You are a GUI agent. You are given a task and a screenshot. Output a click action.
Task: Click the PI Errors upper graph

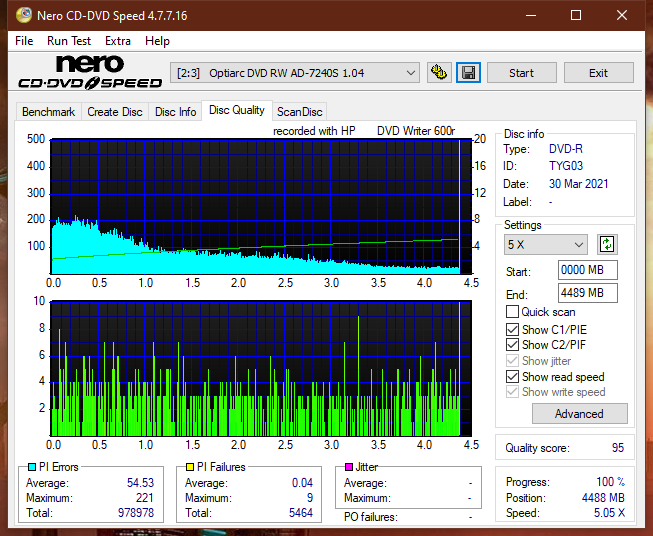pos(261,206)
